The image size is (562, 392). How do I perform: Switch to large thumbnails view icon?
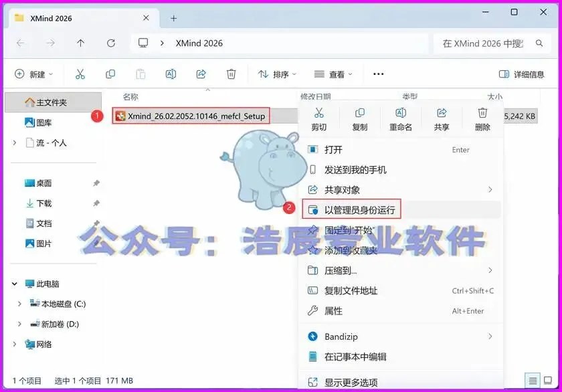[548, 381]
